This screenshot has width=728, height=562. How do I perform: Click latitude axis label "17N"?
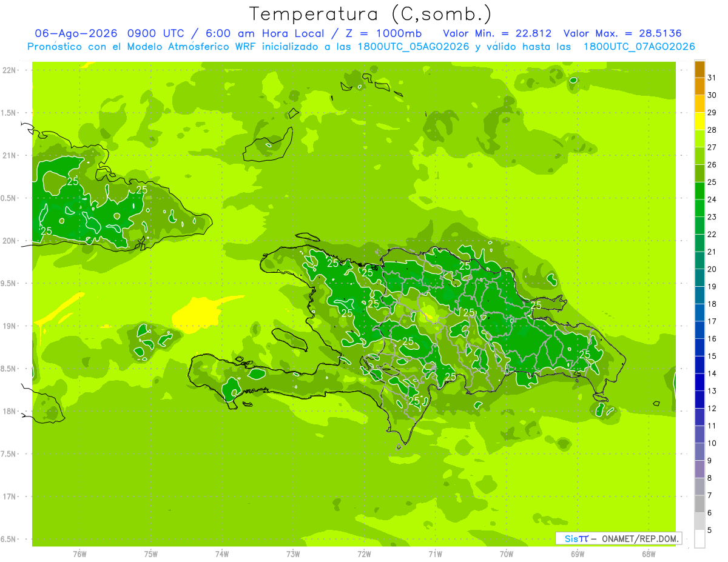(x=10, y=497)
